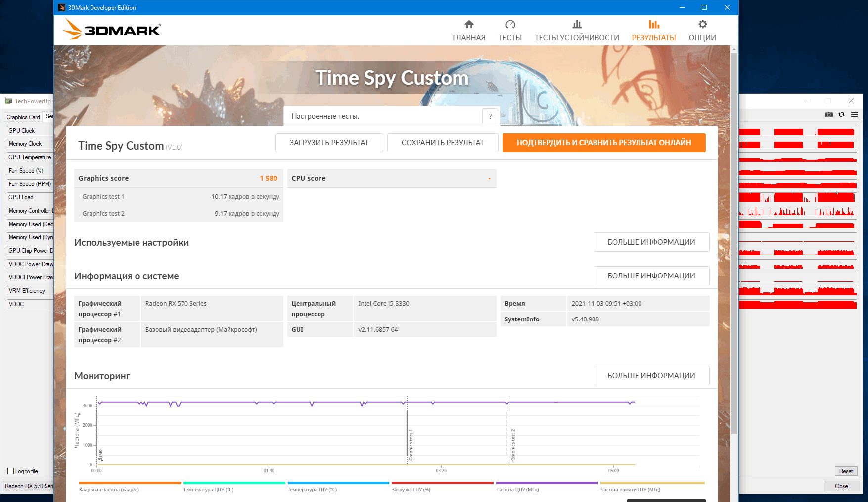
Task: Open GPU Load sensor dropdown in GPU-Z
Action: tap(30, 197)
